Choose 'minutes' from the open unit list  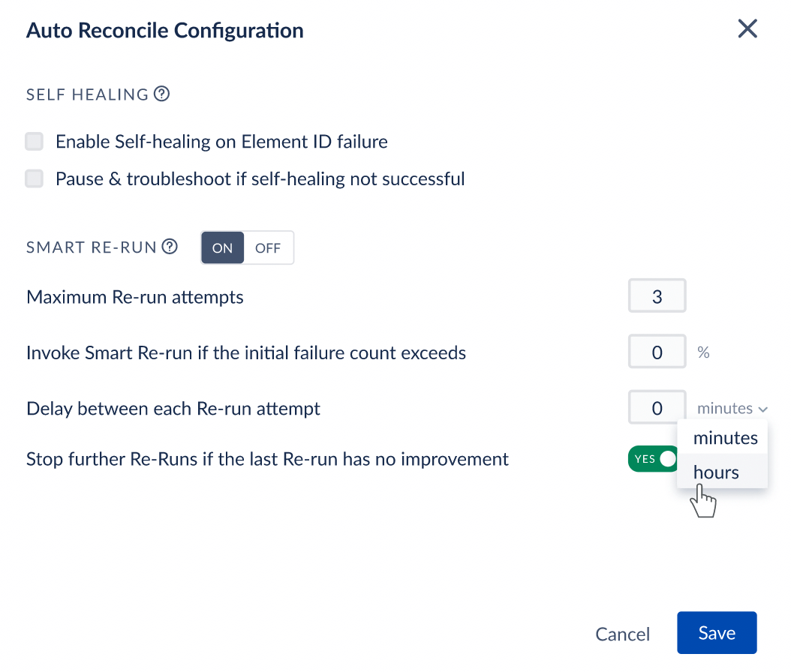coord(725,437)
